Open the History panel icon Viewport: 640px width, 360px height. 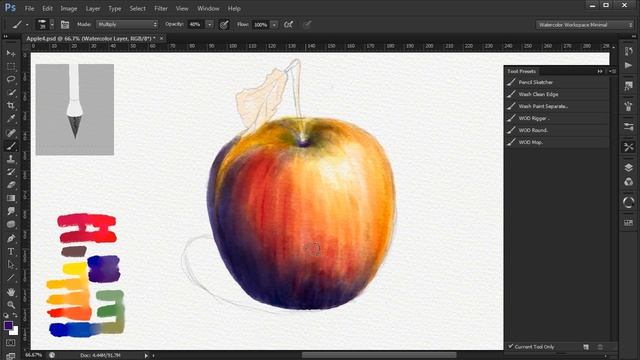click(629, 51)
